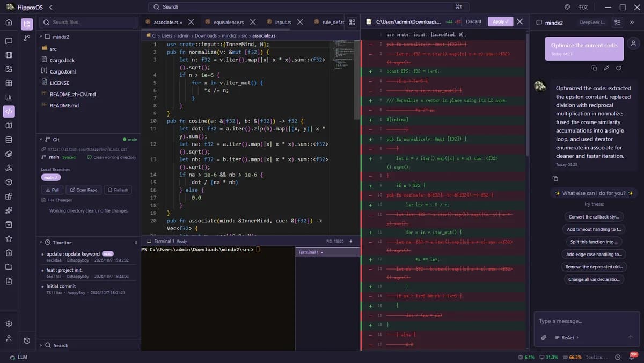Image resolution: width=644 pixels, height=363 pixels.
Task: Collapse the Timeline section
Action: pyautogui.click(x=41, y=242)
